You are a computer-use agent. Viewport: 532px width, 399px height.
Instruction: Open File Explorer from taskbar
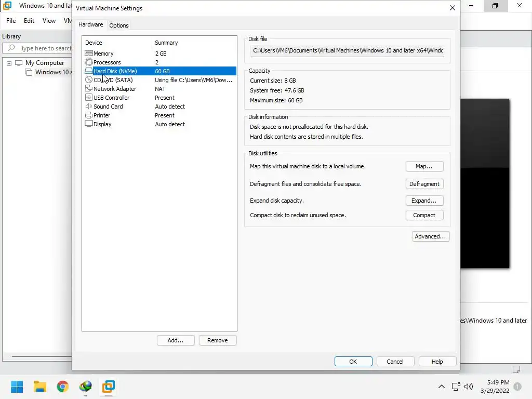[x=39, y=387]
